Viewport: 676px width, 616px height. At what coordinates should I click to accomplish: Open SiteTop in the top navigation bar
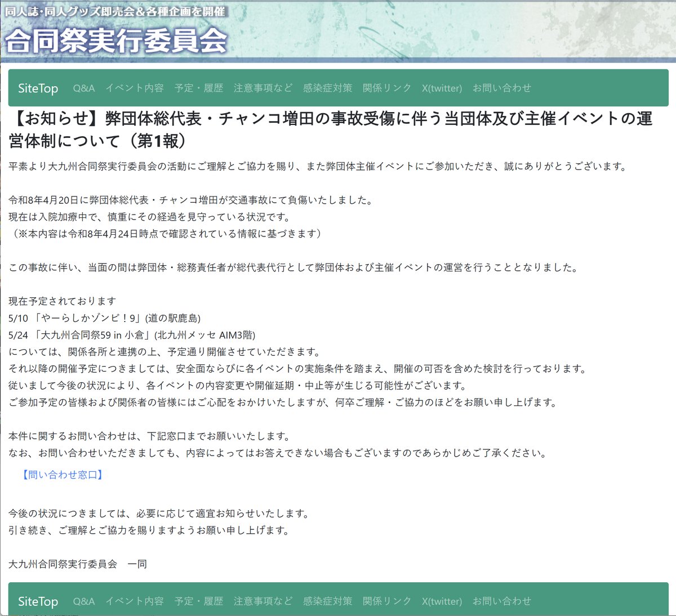pyautogui.click(x=38, y=88)
